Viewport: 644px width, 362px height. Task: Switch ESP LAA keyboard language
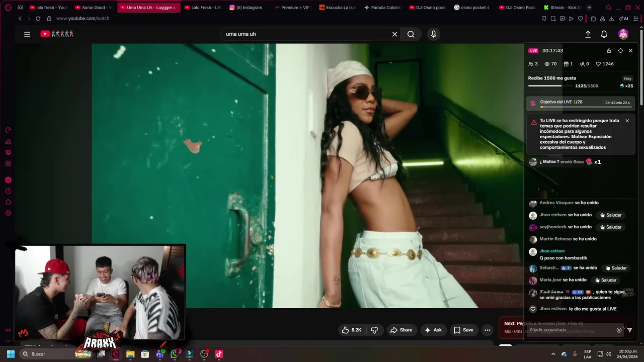588,354
